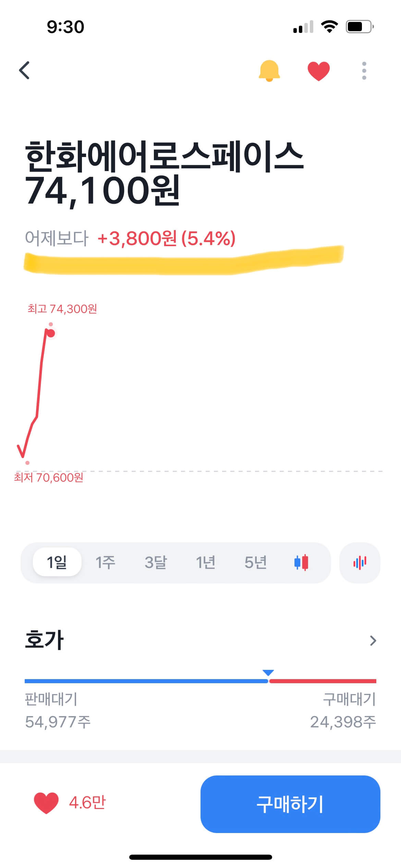Tap the 최고 74,300원 high label
Viewport: 401px width, 868px height.
(x=62, y=309)
